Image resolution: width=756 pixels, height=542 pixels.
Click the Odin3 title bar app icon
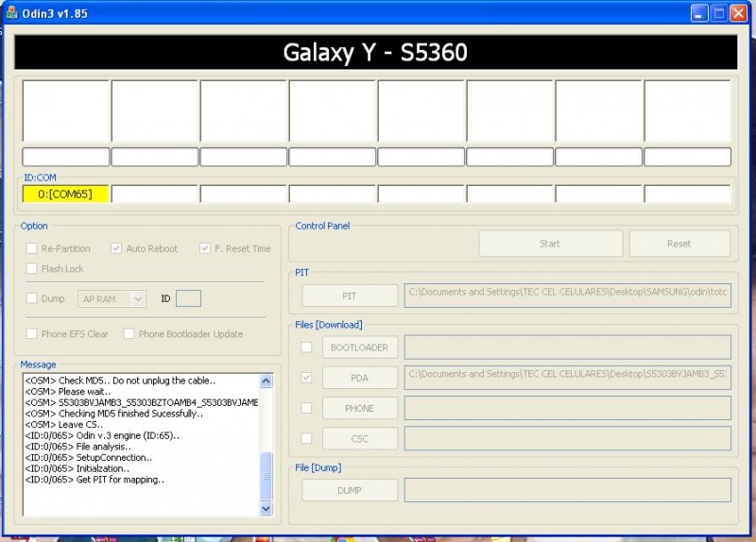(x=12, y=13)
